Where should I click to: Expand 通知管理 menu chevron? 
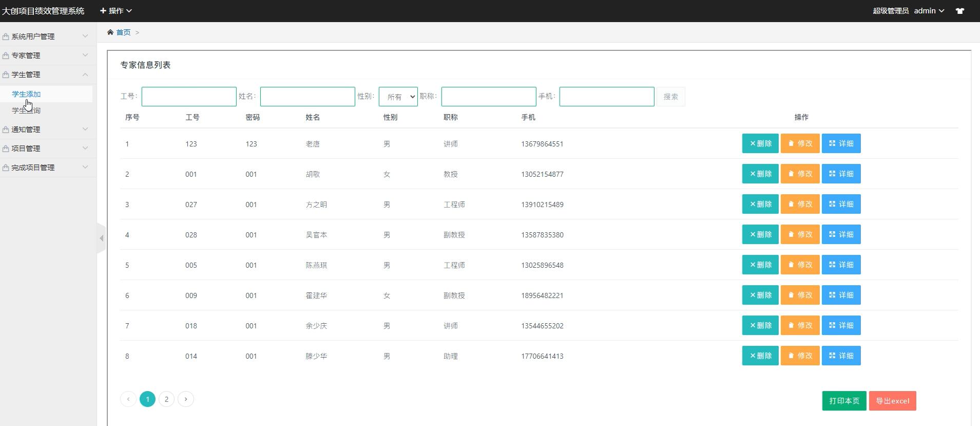[85, 129]
